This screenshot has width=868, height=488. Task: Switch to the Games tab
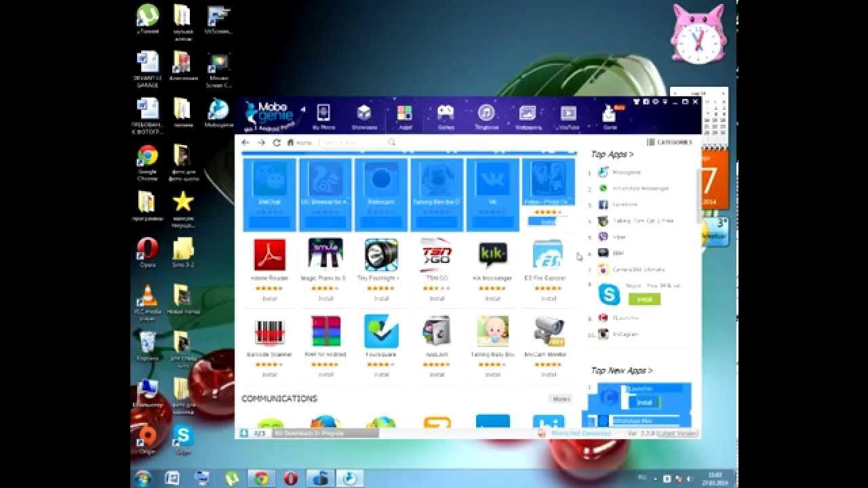pyautogui.click(x=446, y=117)
